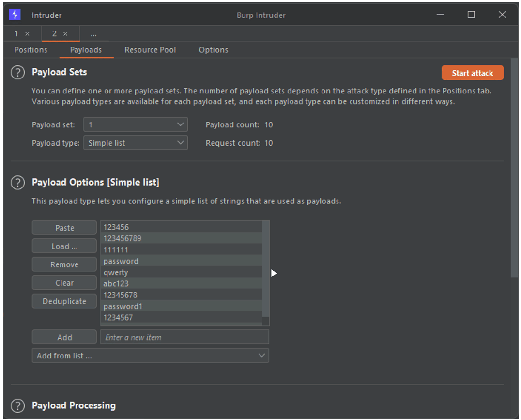
Task: Close Intruder tab 2 with its X
Action: 65,34
